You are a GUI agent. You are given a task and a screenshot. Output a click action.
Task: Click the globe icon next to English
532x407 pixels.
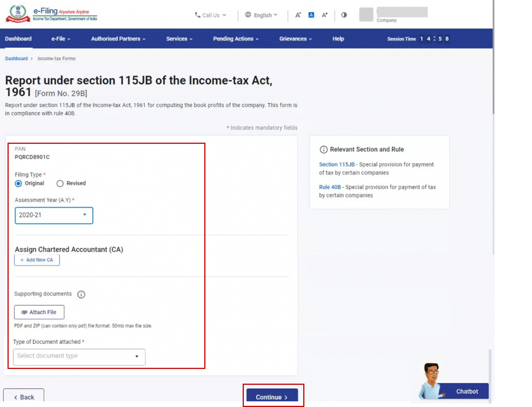247,15
